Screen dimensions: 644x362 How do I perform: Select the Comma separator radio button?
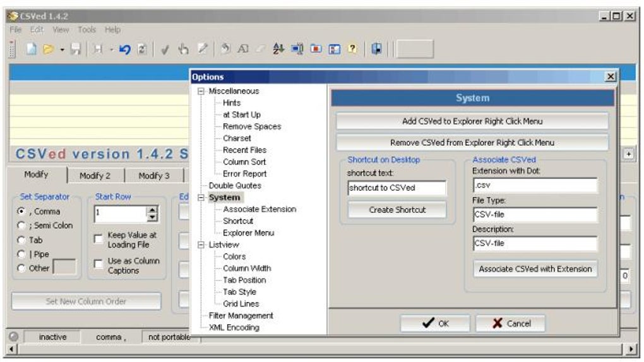[21, 211]
